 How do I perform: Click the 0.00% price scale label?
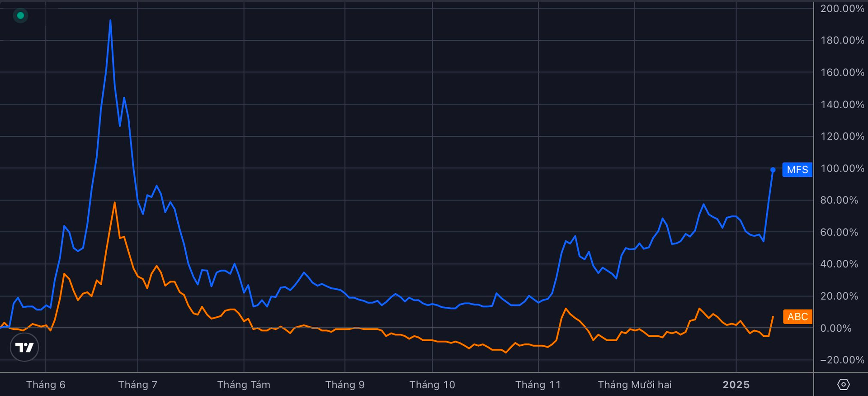pos(836,328)
